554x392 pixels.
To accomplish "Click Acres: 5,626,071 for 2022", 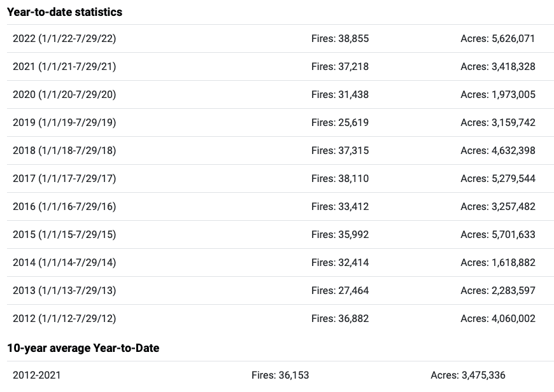I will [x=497, y=38].
